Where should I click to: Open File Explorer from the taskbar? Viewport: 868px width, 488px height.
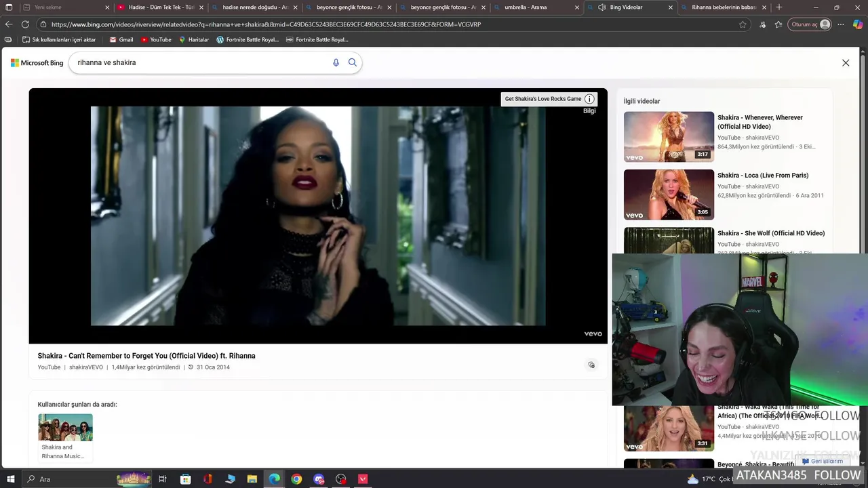click(252, 479)
